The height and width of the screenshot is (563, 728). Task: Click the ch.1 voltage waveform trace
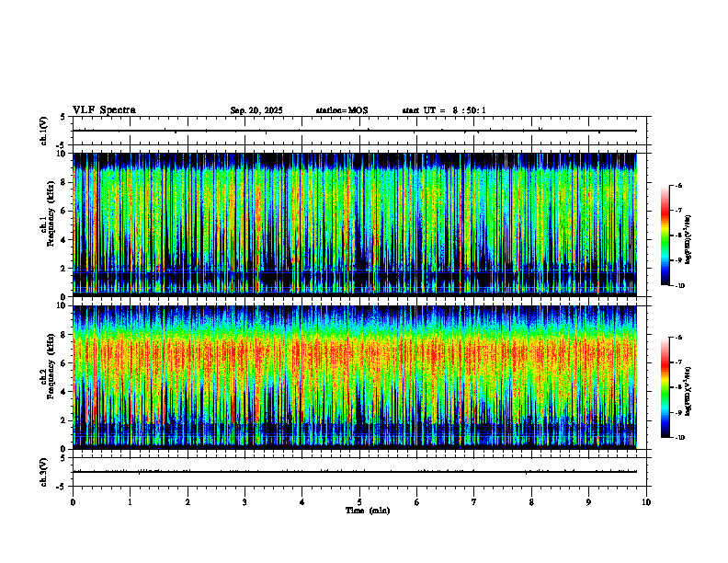point(355,131)
